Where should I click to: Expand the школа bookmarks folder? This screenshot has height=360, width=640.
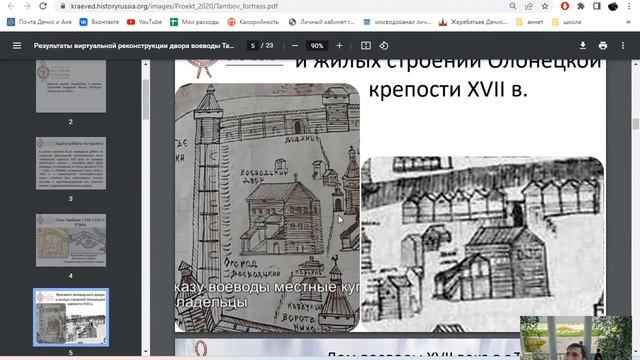click(x=567, y=22)
